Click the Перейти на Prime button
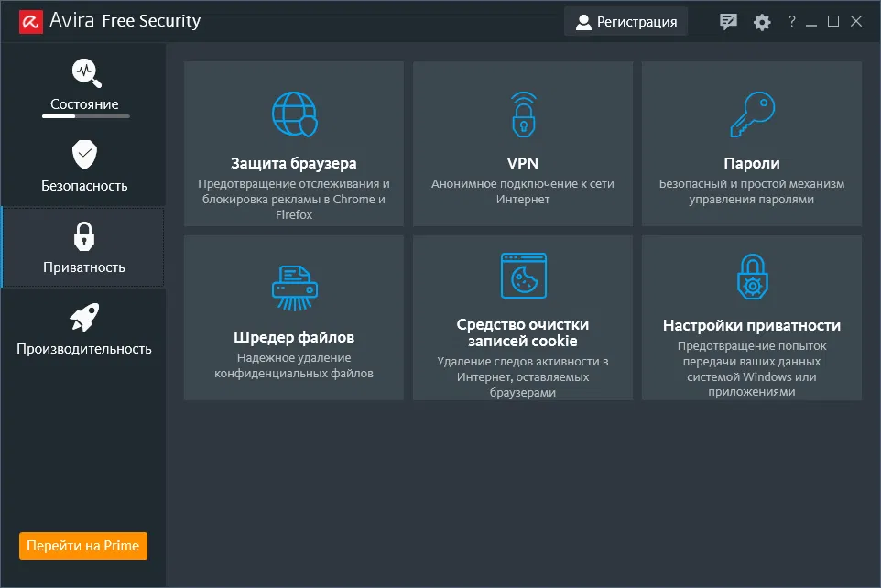The image size is (881, 588). point(83,546)
